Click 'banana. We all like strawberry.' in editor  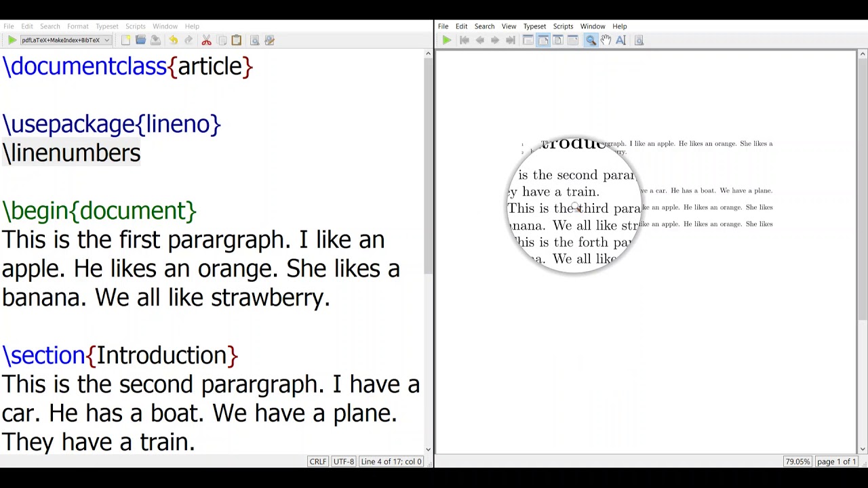[165, 298]
